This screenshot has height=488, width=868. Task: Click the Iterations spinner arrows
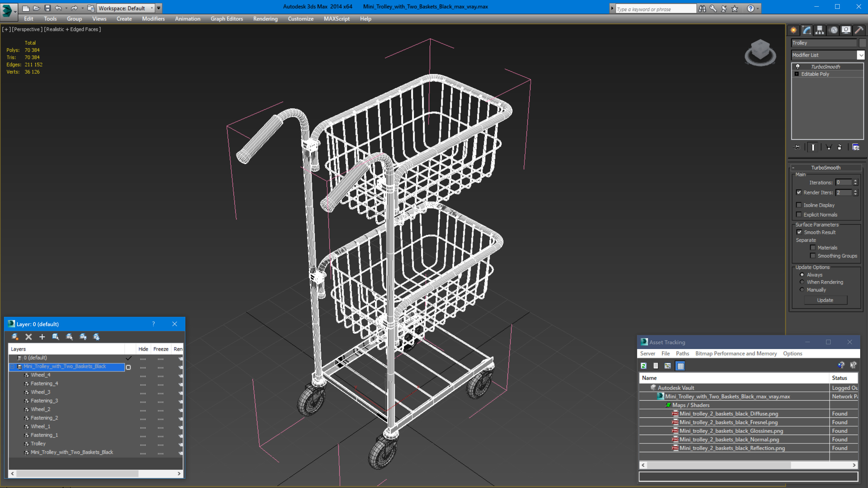pyautogui.click(x=855, y=182)
